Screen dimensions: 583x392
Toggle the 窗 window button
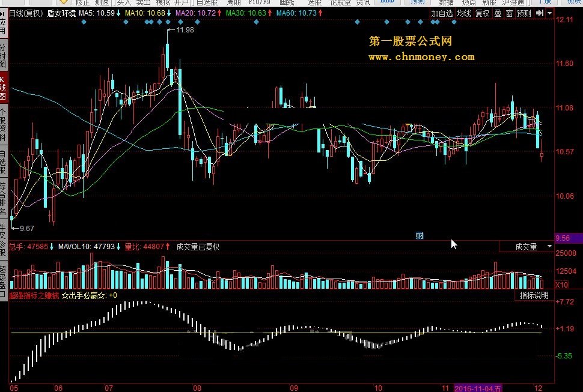[510, 13]
